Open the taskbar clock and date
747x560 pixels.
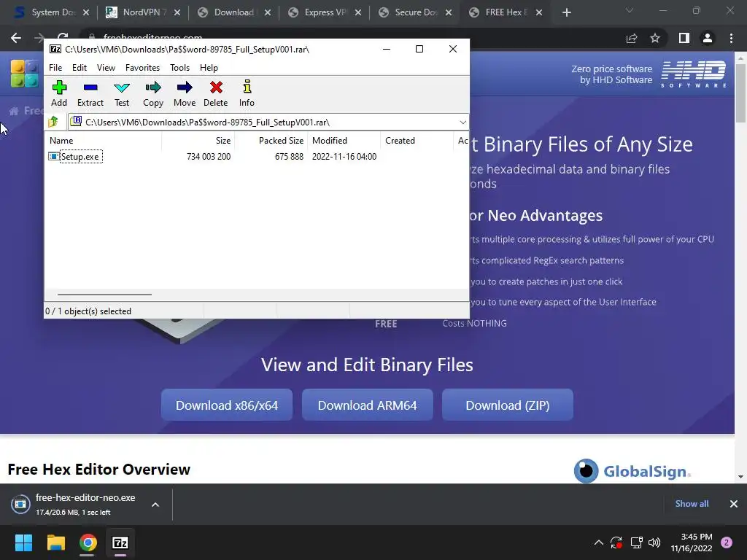[692, 542]
